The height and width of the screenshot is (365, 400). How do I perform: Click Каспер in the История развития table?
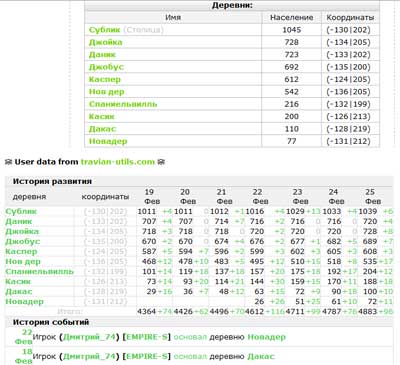click(x=21, y=251)
